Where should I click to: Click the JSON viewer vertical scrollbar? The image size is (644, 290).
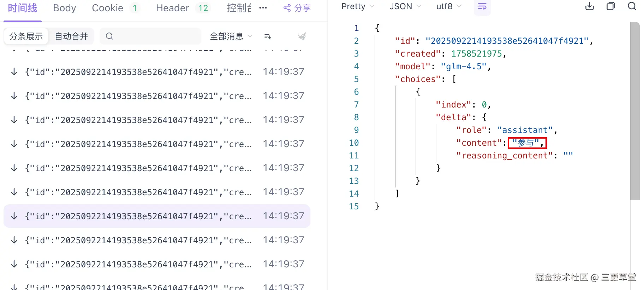(635, 111)
